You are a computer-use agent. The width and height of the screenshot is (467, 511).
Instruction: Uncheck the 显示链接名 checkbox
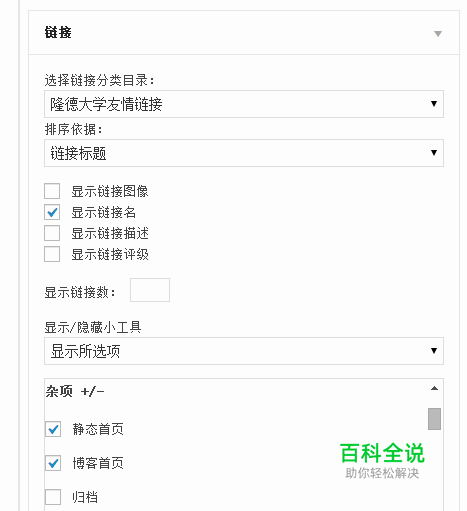[52, 212]
